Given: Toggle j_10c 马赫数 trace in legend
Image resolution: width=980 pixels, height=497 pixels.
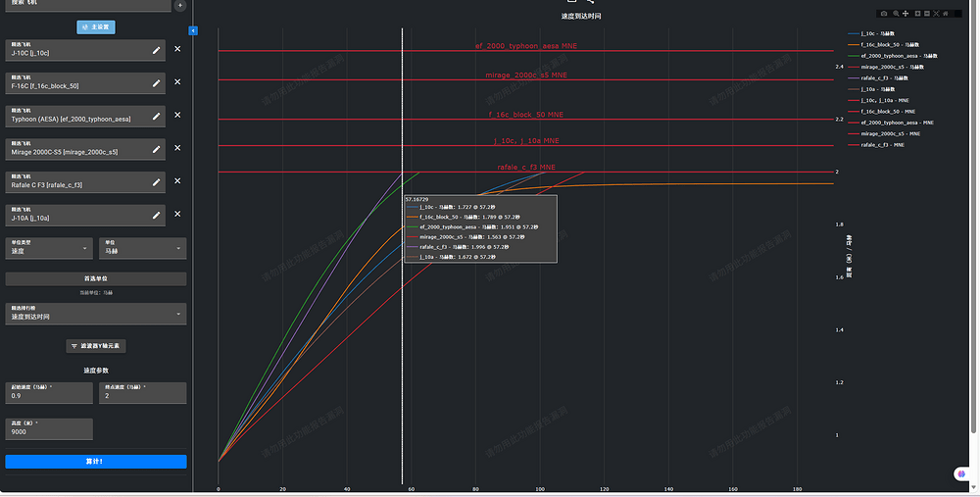Looking at the screenshot, I should click(x=871, y=33).
